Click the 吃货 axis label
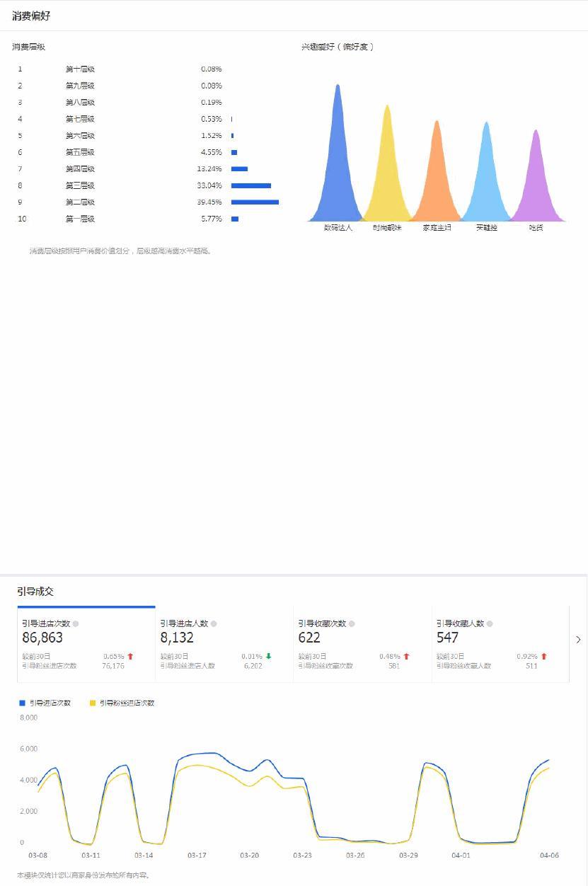The image size is (588, 886). tap(536, 228)
